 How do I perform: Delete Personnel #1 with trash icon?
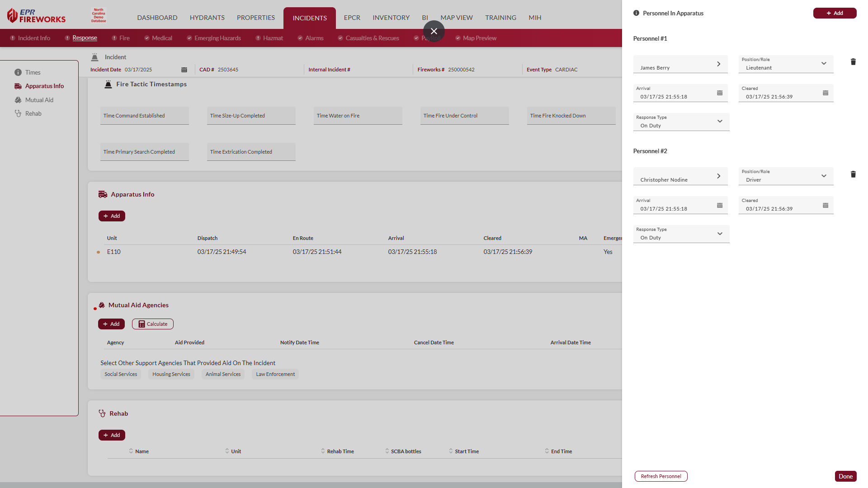(853, 62)
